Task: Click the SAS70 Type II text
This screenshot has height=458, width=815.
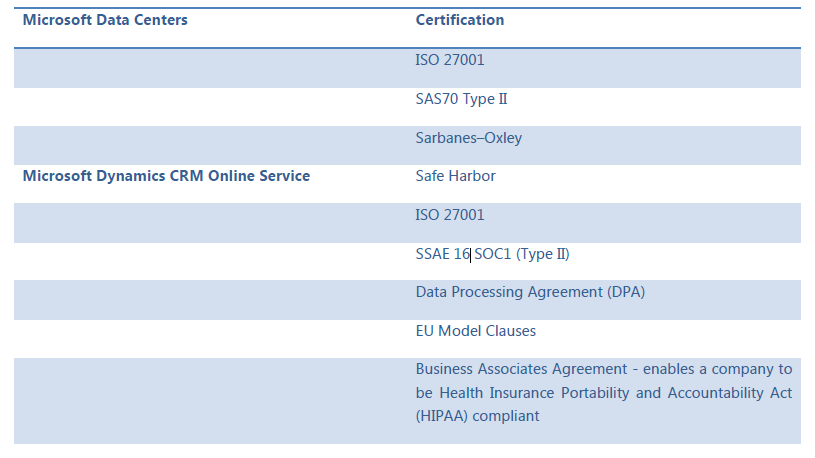Action: point(461,99)
